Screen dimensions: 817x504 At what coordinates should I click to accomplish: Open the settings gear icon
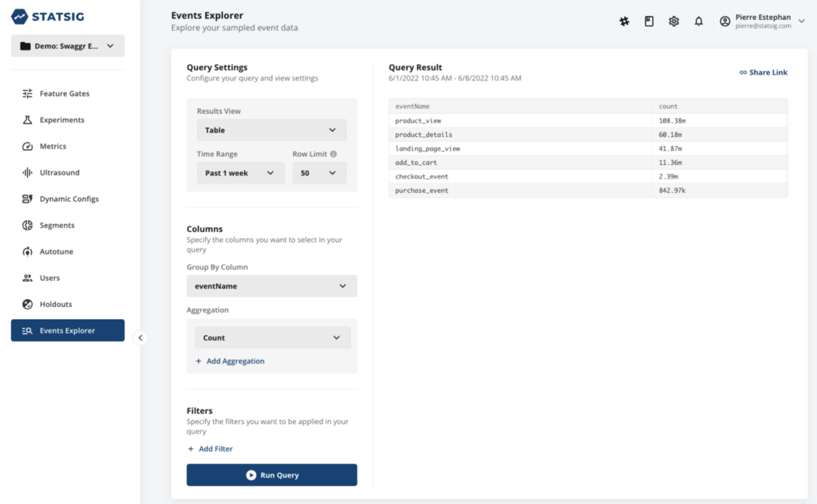(x=673, y=22)
